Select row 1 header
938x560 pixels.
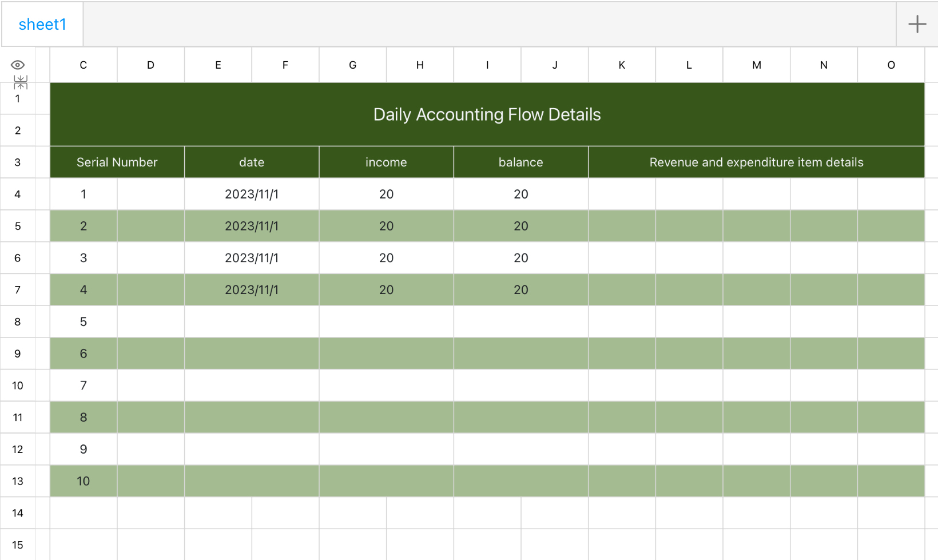(18, 98)
